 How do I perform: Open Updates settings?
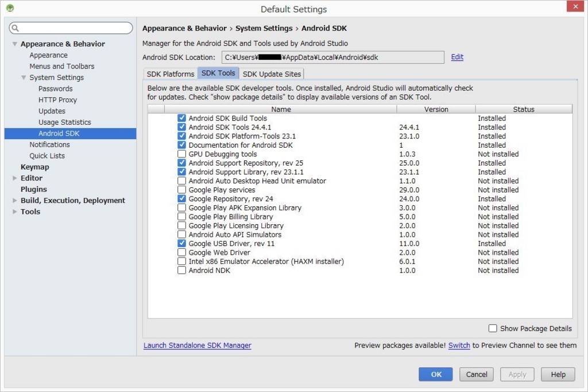(52, 111)
